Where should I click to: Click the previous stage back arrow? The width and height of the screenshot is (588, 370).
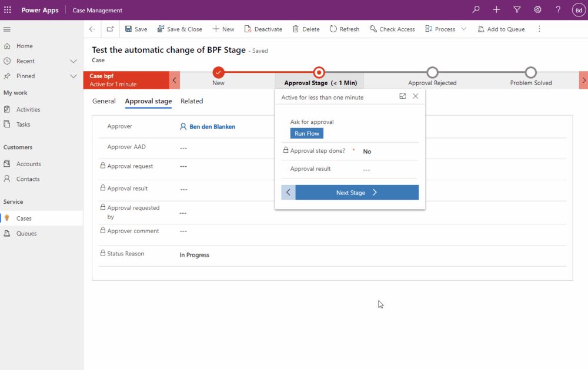[288, 193]
